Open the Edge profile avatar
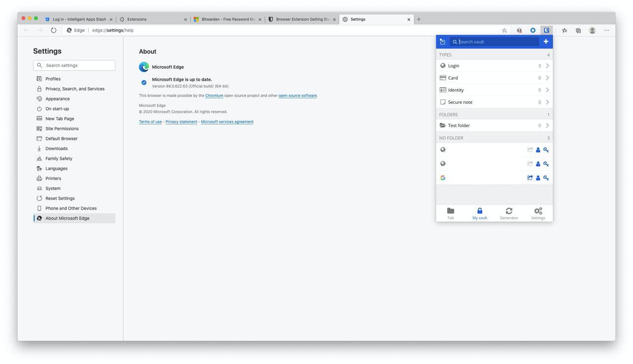 click(x=592, y=30)
